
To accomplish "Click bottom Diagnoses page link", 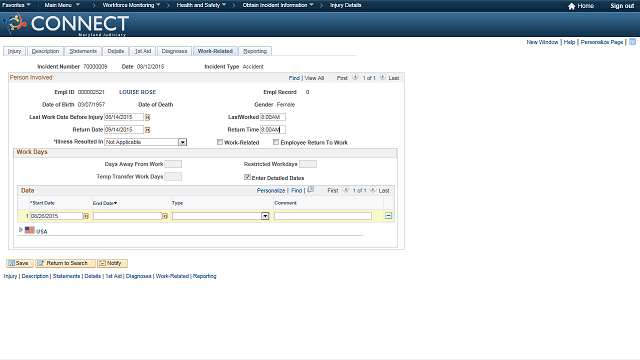I will click(x=138, y=276).
